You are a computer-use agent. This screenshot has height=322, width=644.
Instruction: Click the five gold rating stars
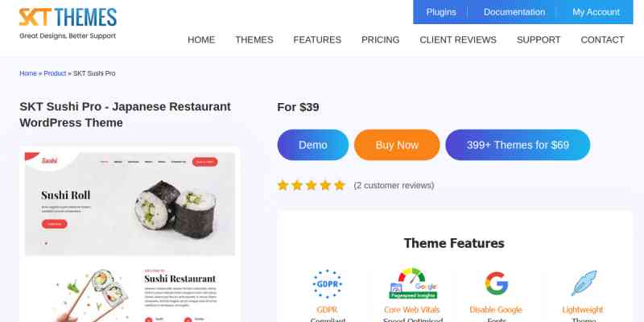point(311,185)
